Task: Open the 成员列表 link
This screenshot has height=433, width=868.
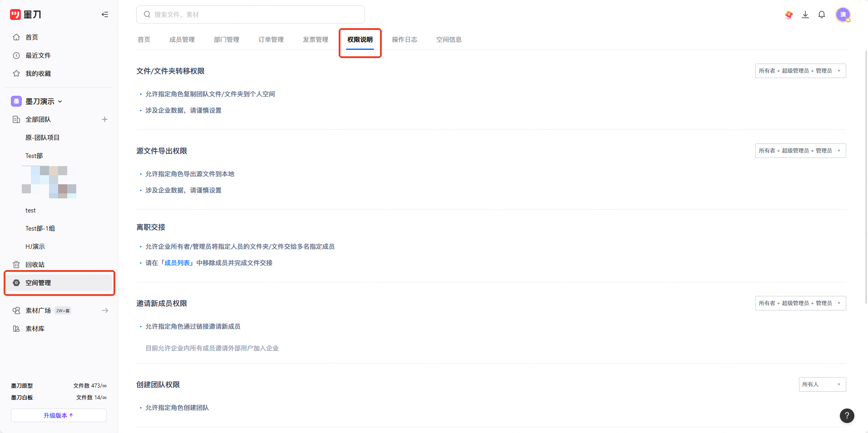Action: (x=177, y=263)
